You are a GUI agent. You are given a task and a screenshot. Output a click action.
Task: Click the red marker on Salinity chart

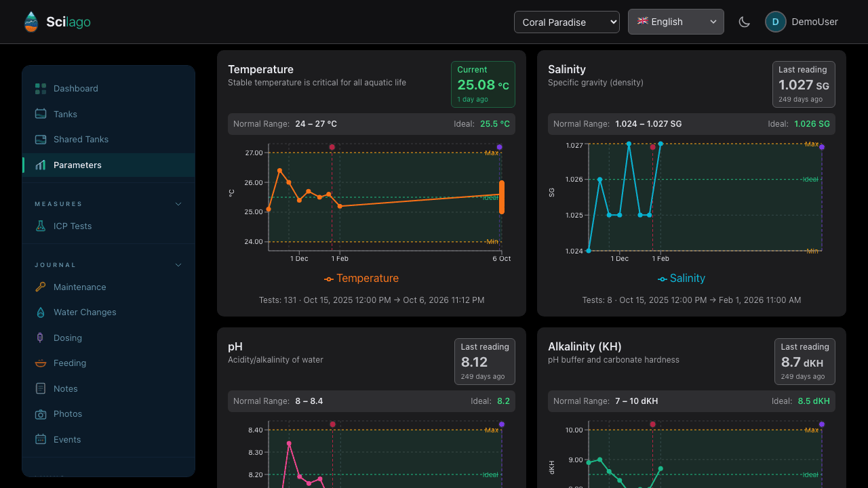(x=653, y=147)
